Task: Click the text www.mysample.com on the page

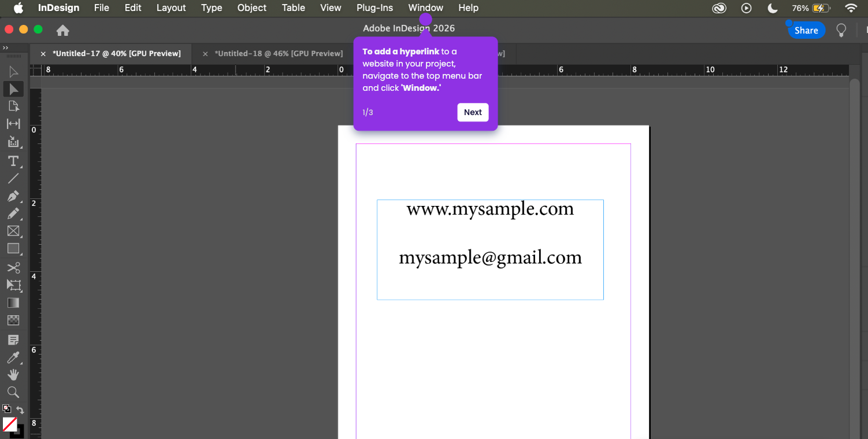Action: (490, 209)
